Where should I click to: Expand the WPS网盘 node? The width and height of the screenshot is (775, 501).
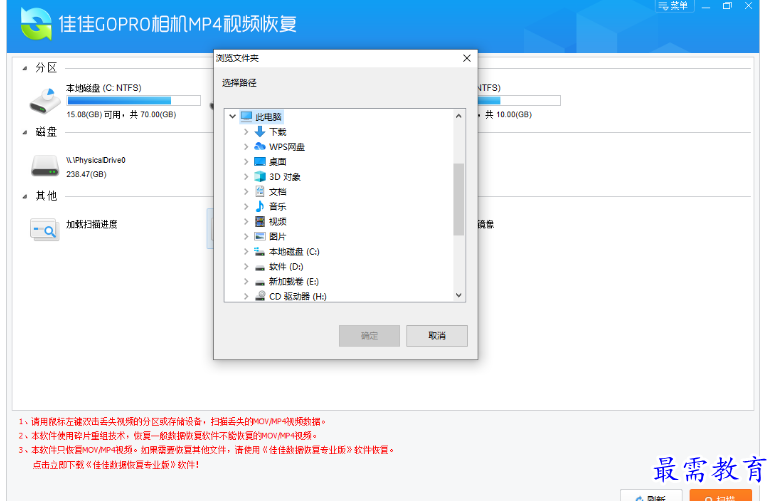tap(246, 147)
